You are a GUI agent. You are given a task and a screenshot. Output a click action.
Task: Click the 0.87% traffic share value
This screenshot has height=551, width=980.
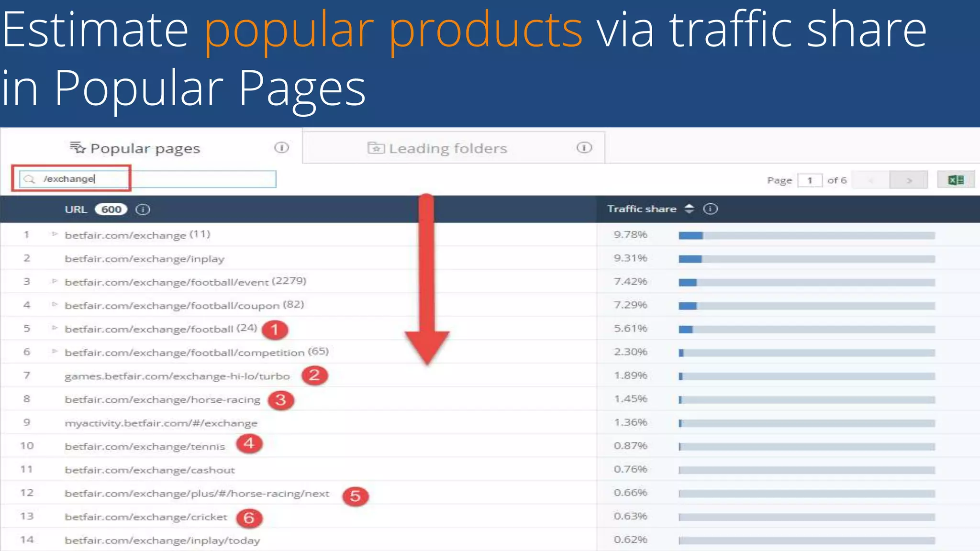pyautogui.click(x=631, y=445)
